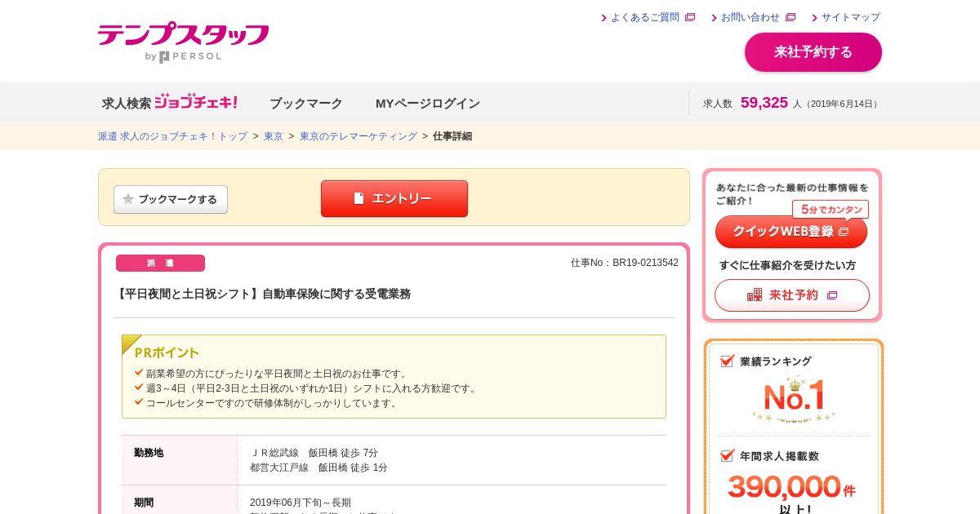Open MYページログイン
Viewport: 980px width, 514px height.
pos(428,104)
